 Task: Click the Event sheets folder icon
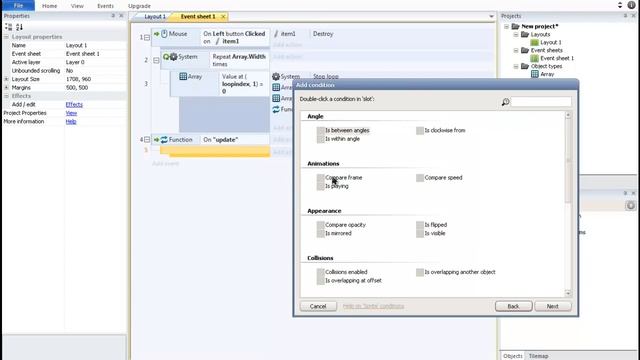(x=525, y=50)
